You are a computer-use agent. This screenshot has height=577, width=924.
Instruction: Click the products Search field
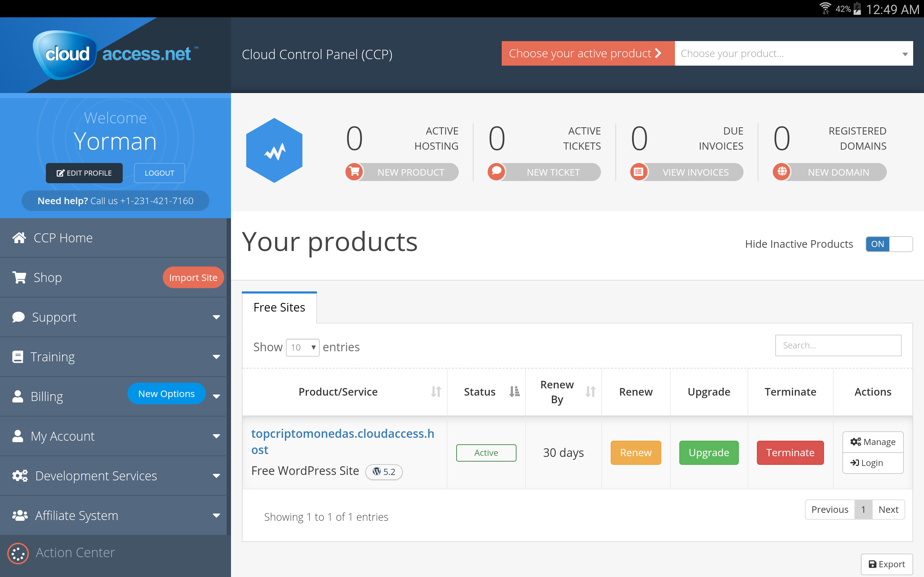coord(838,345)
